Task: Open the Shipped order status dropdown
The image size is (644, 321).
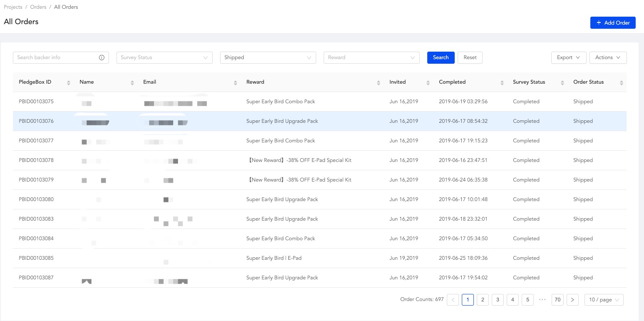Action: click(268, 58)
